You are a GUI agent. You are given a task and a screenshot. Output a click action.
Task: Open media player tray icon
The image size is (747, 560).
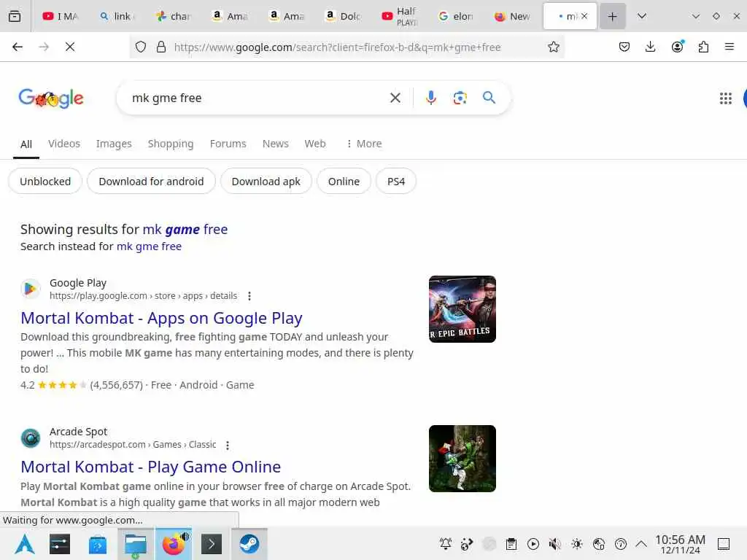[x=533, y=543]
